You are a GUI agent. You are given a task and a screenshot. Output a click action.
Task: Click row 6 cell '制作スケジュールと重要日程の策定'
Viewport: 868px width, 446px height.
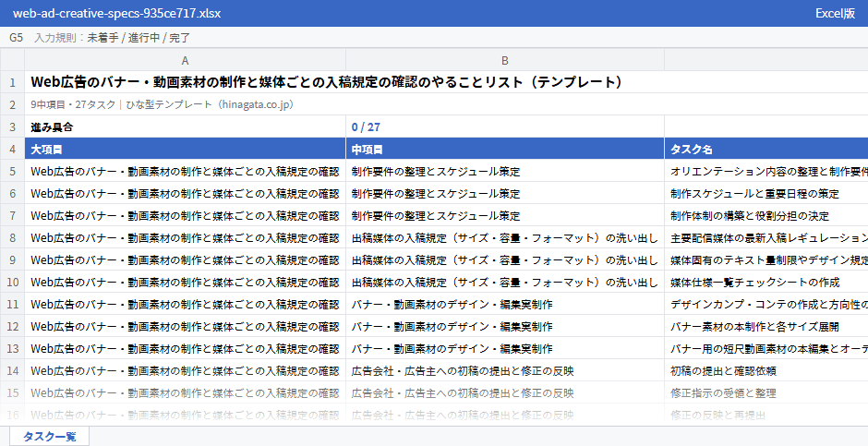click(x=766, y=193)
